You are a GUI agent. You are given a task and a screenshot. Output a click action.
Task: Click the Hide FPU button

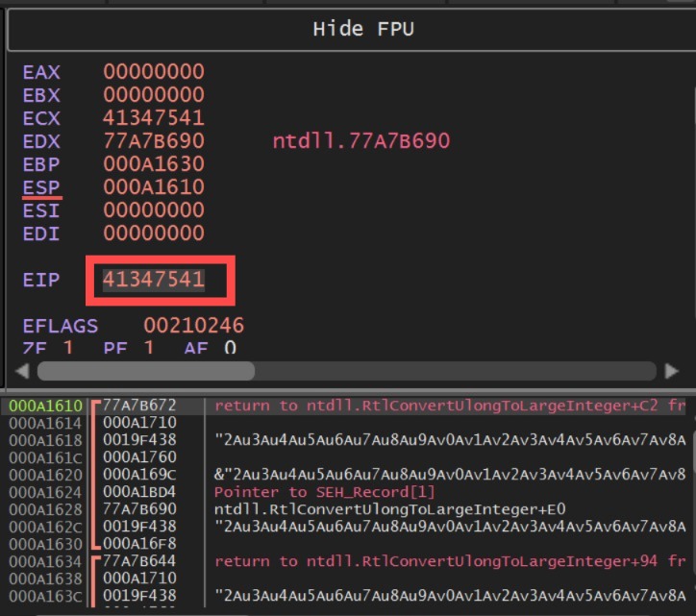pos(362,29)
